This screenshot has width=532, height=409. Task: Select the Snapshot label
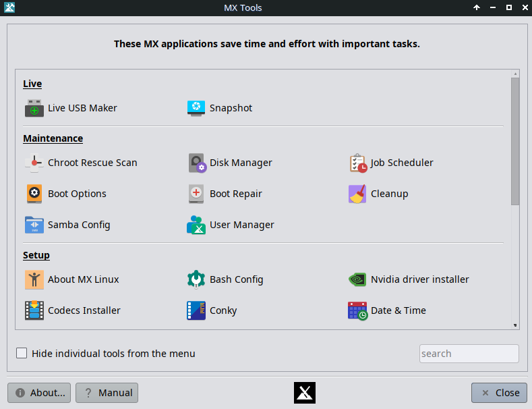[231, 108]
